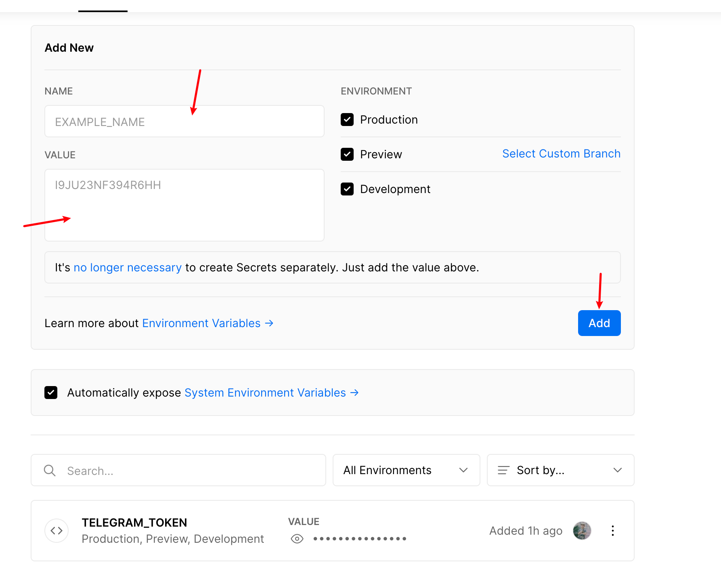Click the user avatar next to Added 1h ago
Image resolution: width=721 pixels, height=588 pixels.
582,531
